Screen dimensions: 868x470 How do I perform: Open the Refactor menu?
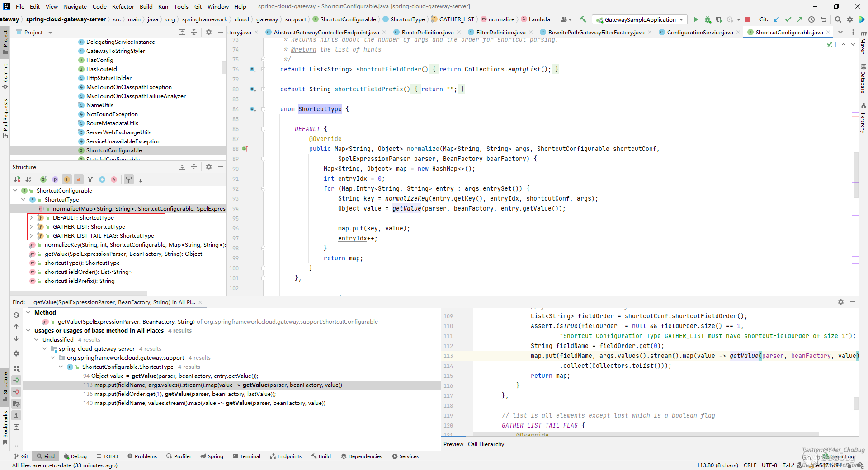123,6
